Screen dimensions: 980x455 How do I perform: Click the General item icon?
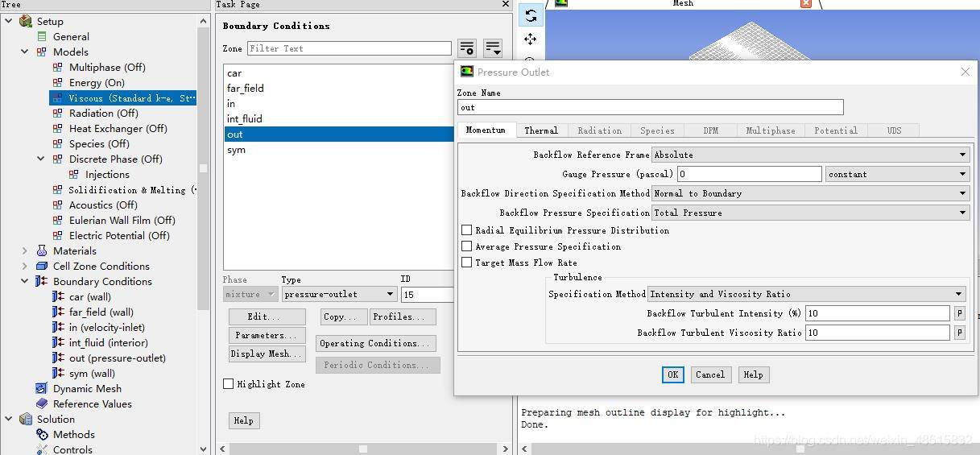pyautogui.click(x=42, y=36)
